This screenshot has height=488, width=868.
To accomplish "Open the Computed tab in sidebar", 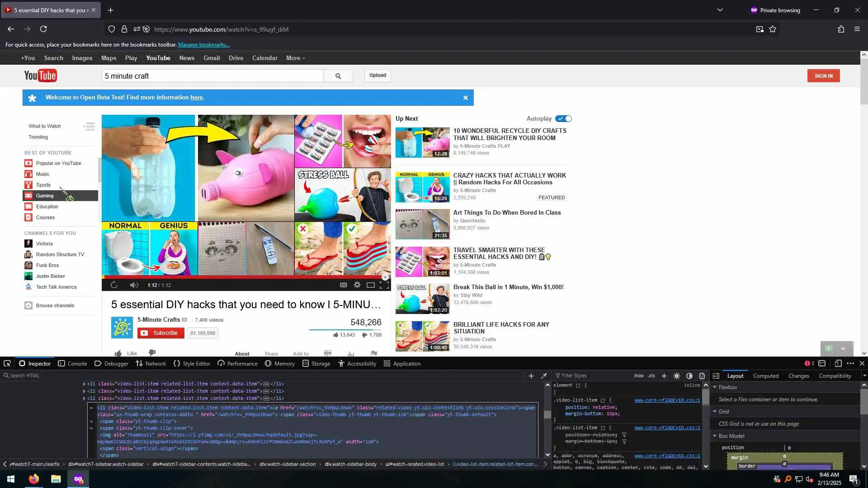I will [x=765, y=376].
